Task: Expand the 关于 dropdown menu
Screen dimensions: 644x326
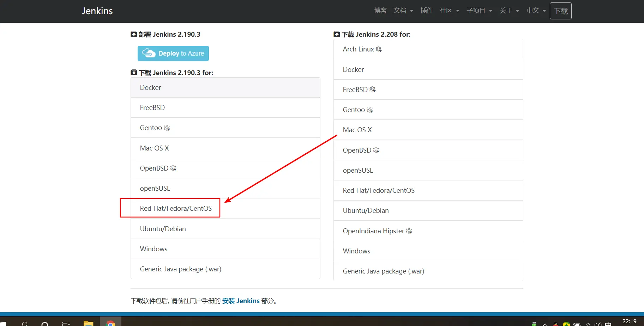Action: [509, 11]
